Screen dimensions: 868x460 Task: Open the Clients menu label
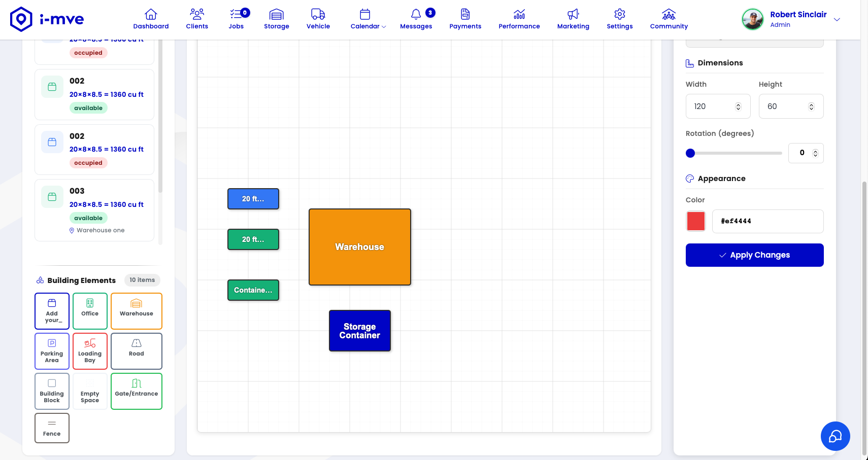pos(197,26)
